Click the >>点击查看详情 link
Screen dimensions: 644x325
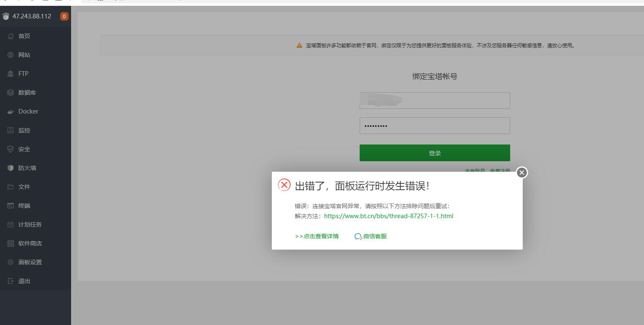click(317, 236)
